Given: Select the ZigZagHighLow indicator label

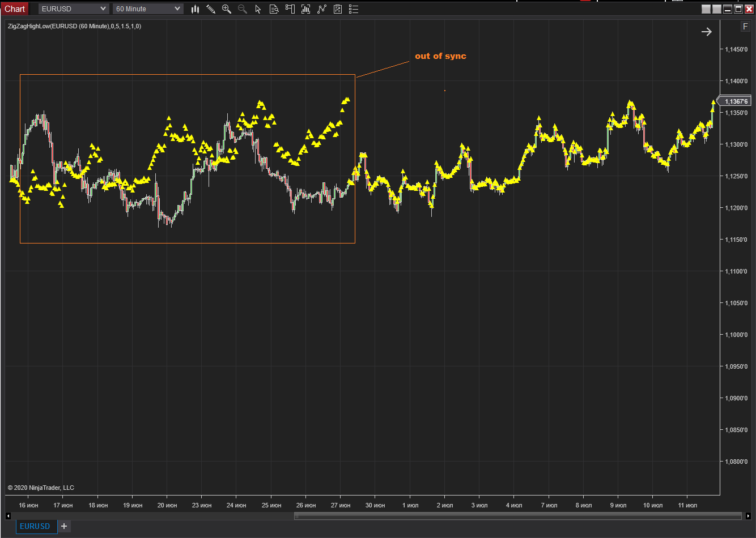Looking at the screenshot, I should point(75,26).
